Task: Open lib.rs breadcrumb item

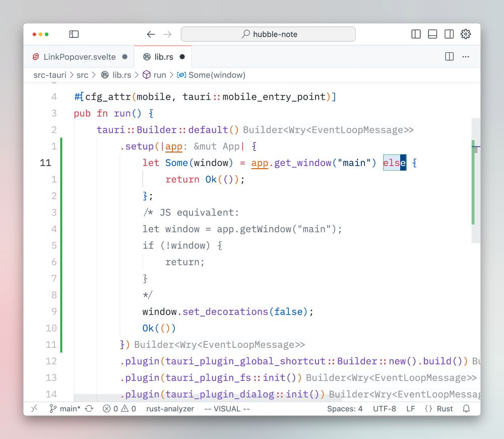Action: click(116, 75)
